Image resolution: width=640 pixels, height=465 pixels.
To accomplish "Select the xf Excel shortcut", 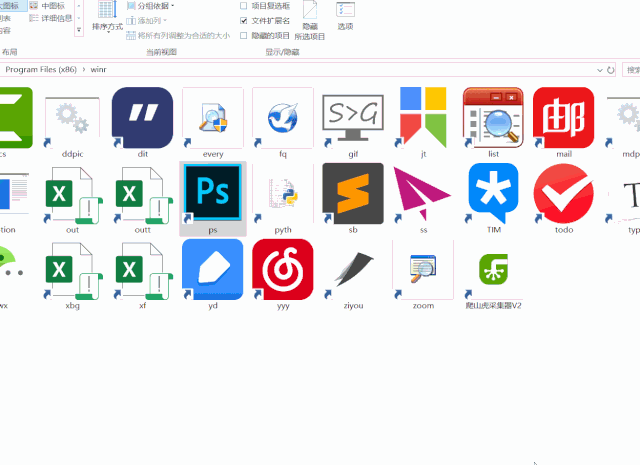I will click(x=142, y=275).
